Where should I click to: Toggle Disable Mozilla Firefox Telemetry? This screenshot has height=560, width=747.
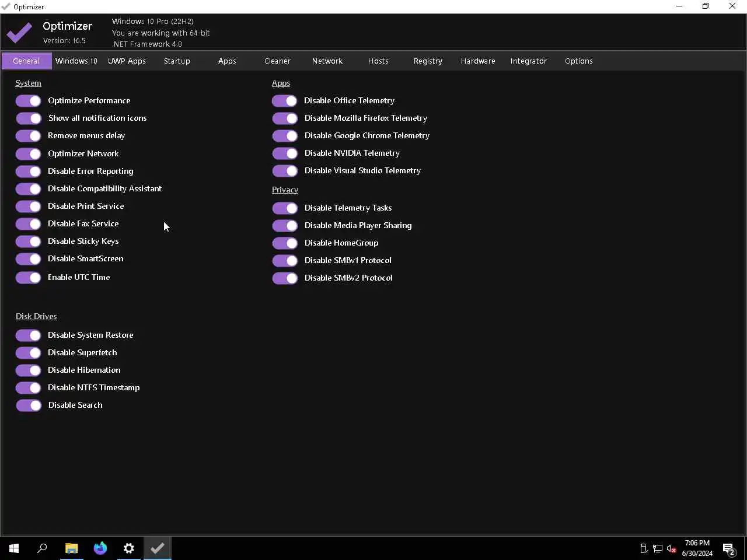point(285,118)
